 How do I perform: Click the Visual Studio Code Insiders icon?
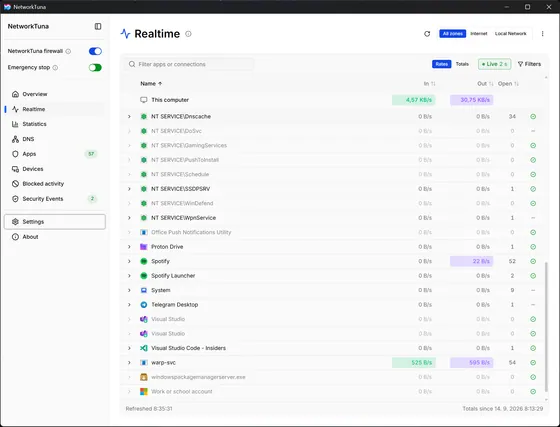144,348
